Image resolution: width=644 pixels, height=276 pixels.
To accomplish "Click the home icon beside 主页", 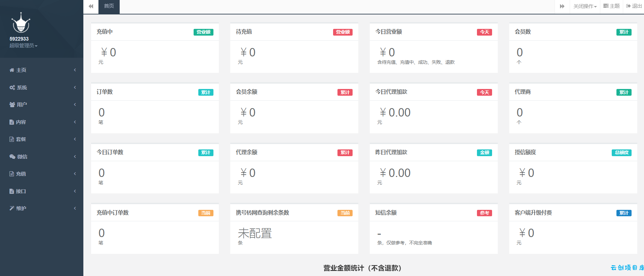I will point(12,70).
